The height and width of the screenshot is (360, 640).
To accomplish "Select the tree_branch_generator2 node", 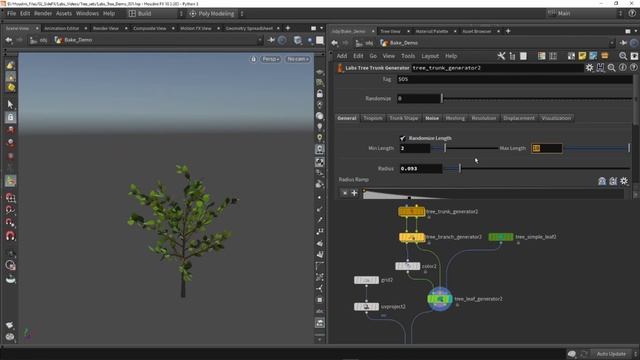I will pyautogui.click(x=412, y=237).
